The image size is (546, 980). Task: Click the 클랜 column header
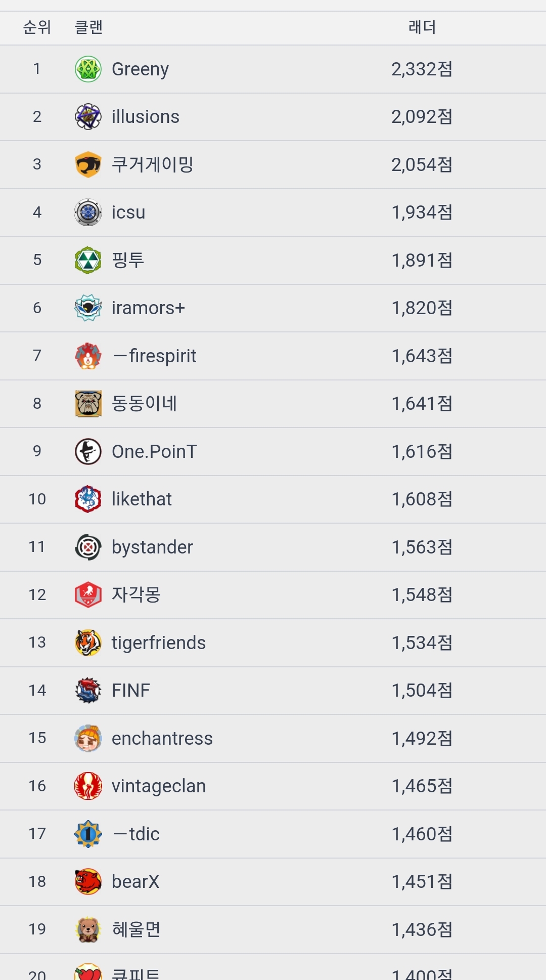[88, 27]
